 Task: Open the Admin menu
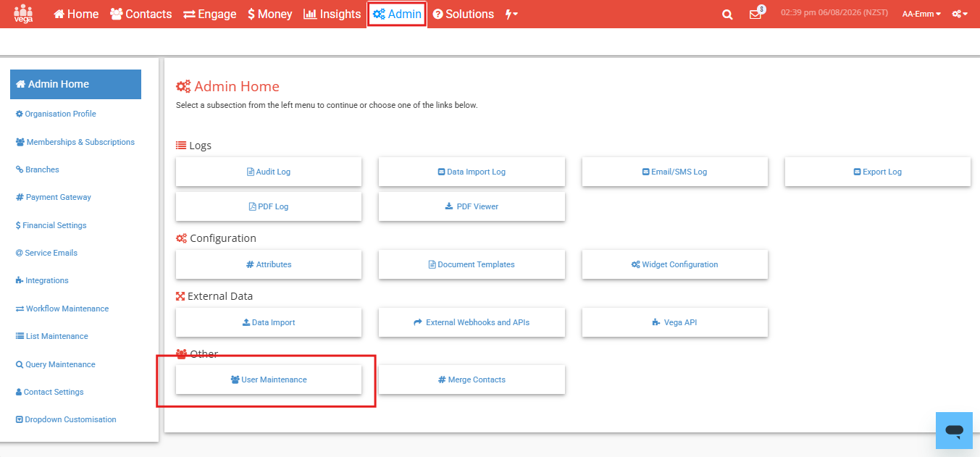[x=397, y=14]
